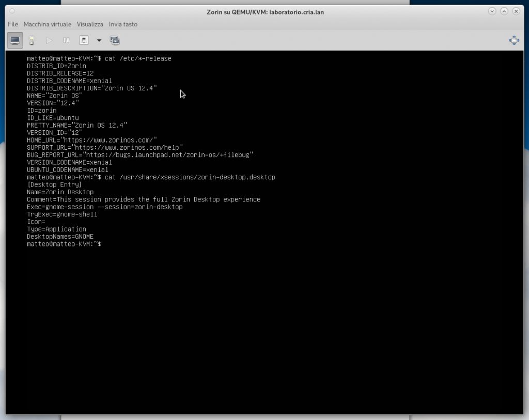Click the BUG_REPORT_URL launchpad line
Image resolution: width=529 pixels, height=420 pixels.
140,155
